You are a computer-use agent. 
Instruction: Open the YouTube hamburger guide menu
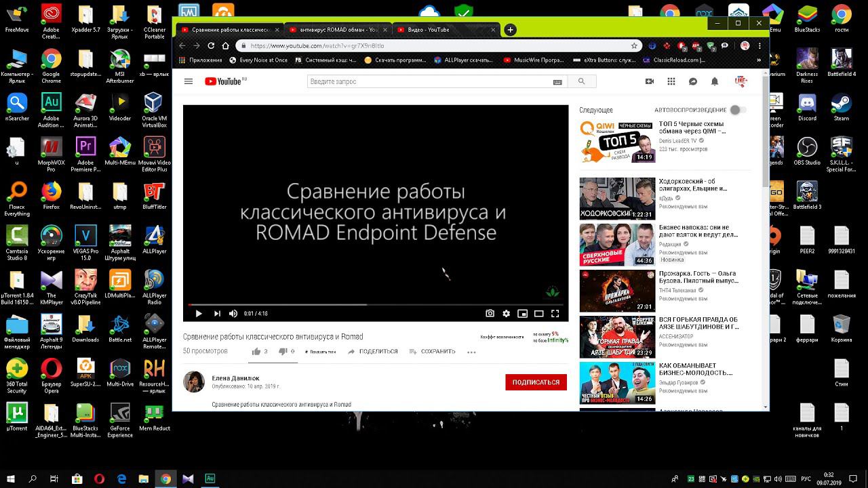pyautogui.click(x=189, y=81)
